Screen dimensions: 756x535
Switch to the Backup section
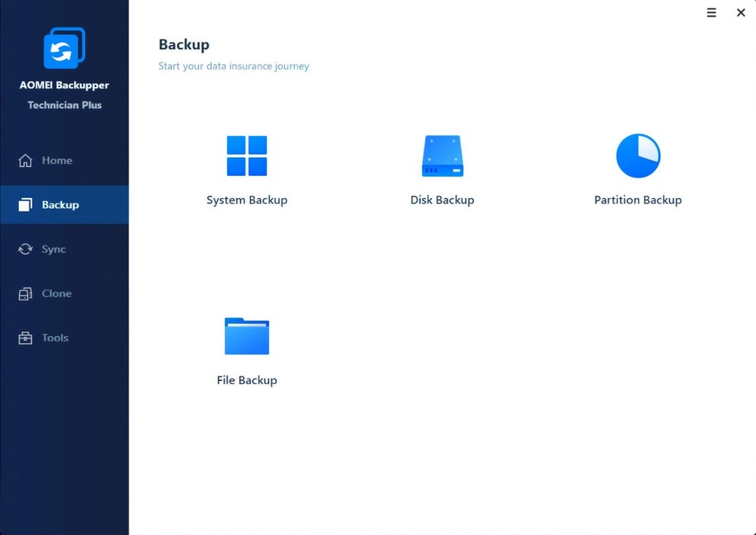tap(59, 204)
